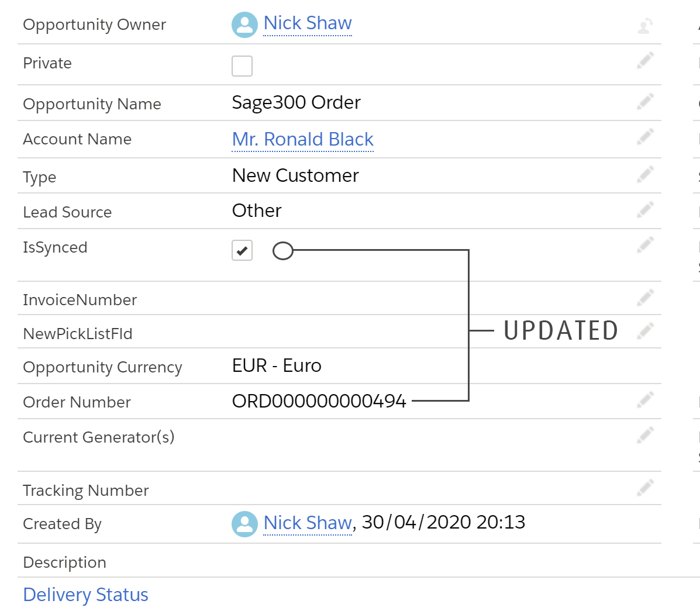Click the order number ORD00000000494 value
Viewport: 700px width, 611px height.
pos(319,401)
